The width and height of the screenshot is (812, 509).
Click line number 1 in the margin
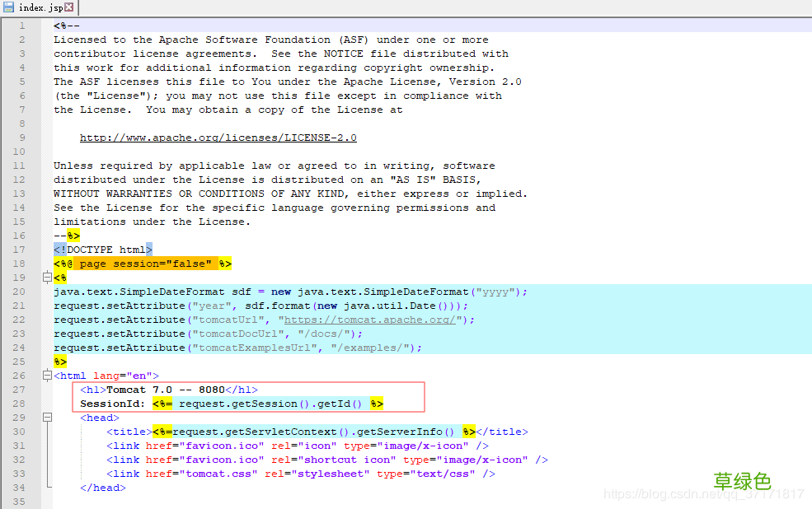(x=22, y=26)
